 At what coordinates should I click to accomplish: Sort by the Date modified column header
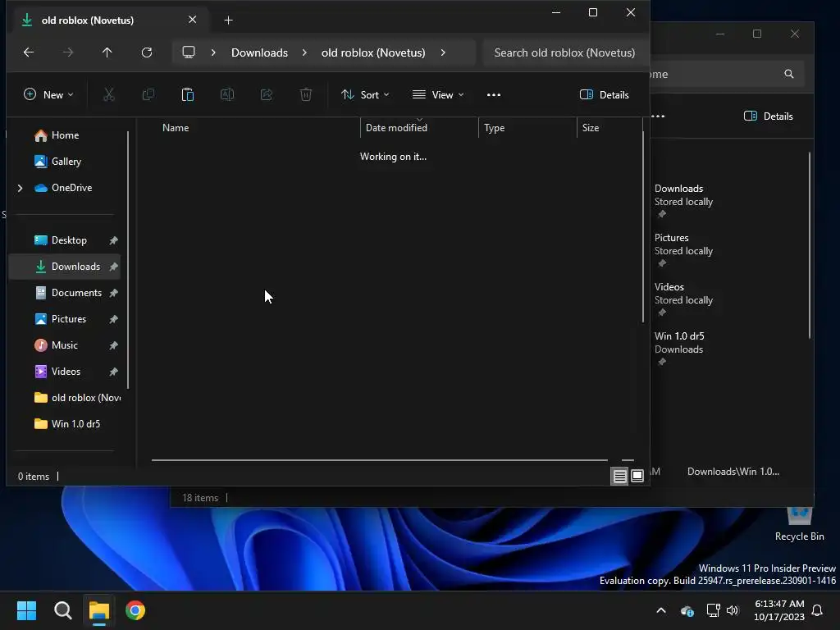click(419, 128)
